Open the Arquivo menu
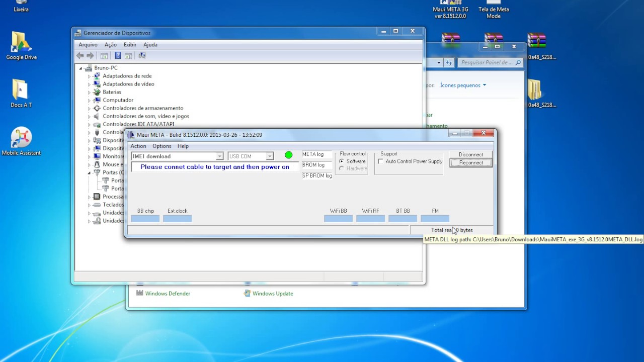644x362 pixels. pyautogui.click(x=88, y=45)
